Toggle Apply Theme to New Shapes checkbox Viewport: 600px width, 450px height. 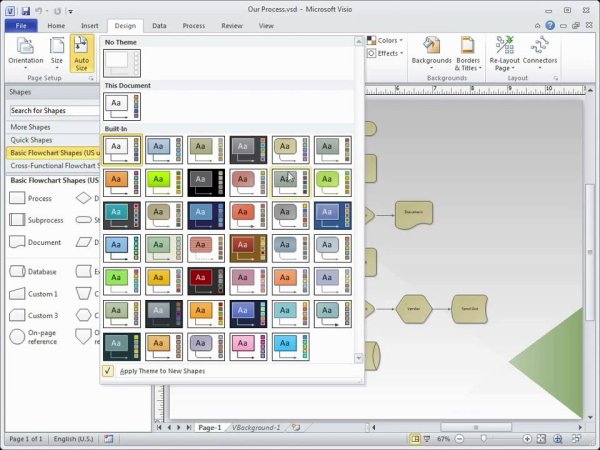[x=108, y=371]
